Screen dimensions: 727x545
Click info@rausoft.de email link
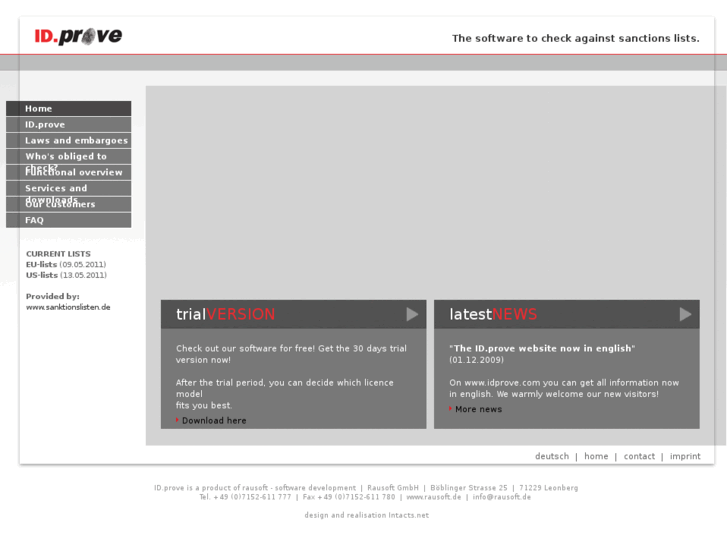click(x=502, y=497)
